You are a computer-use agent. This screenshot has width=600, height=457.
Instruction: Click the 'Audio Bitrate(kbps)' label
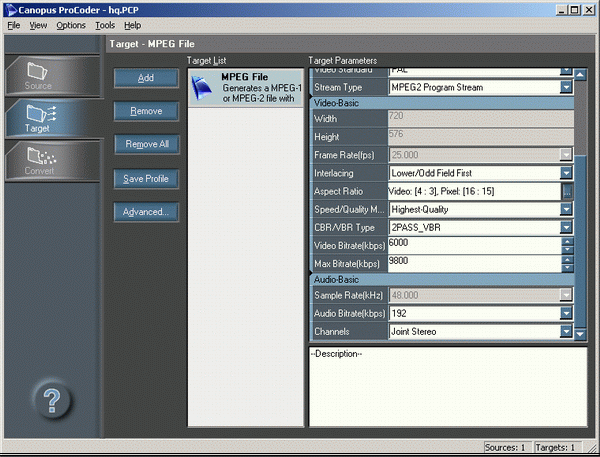point(349,313)
